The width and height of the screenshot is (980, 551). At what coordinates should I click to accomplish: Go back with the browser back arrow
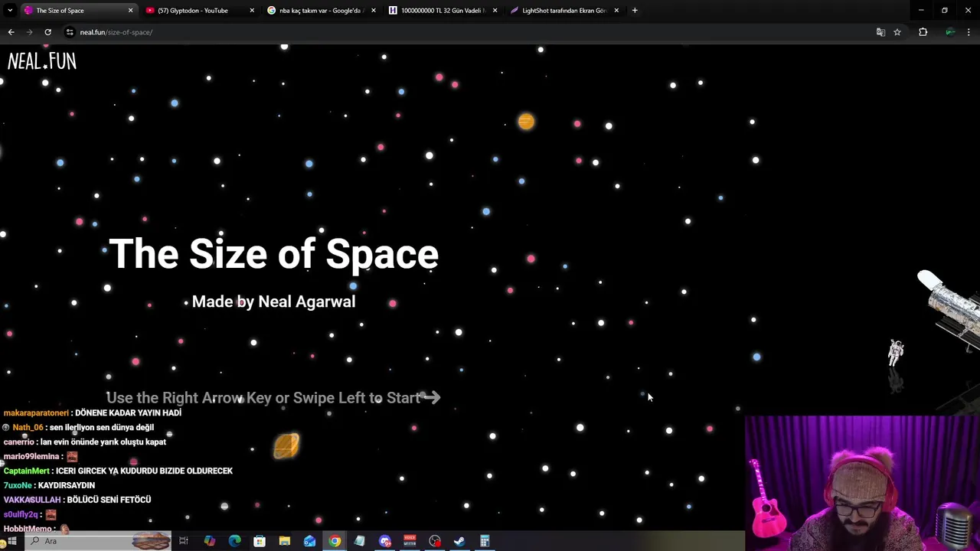tap(11, 32)
